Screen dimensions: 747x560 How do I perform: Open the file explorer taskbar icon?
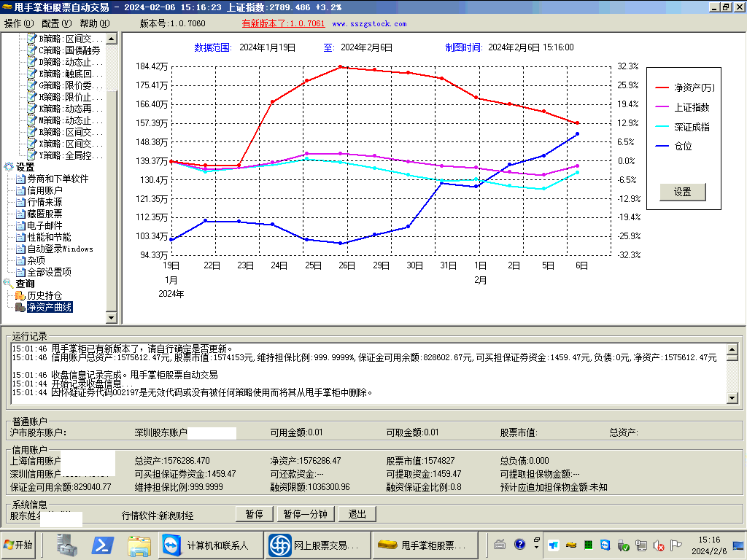pos(139,545)
